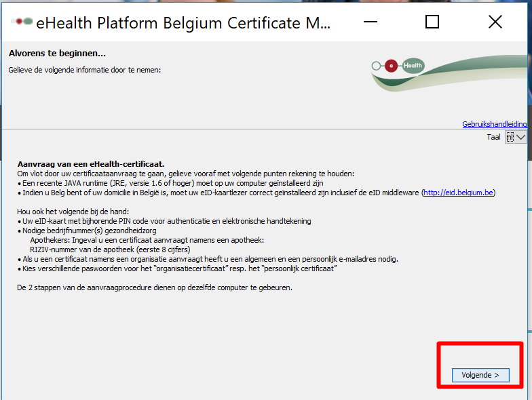Screen dimensions: 532x400
Task: Click the eHealth logo banner
Action: 449,73
